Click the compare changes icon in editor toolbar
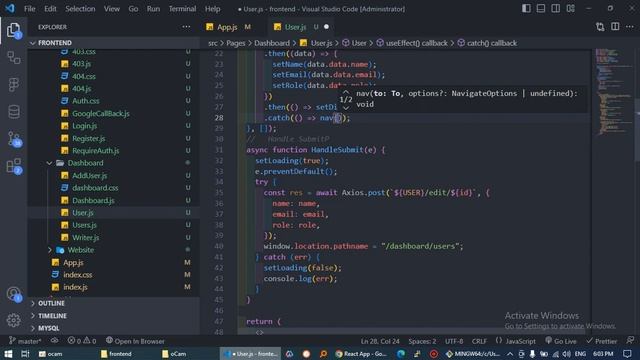Image resolution: width=640 pixels, height=360 pixels. (x=600, y=27)
